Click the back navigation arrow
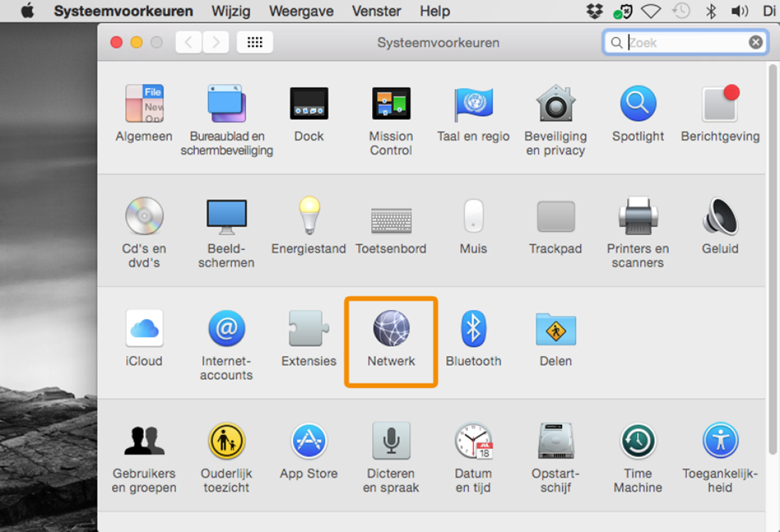 [x=189, y=43]
